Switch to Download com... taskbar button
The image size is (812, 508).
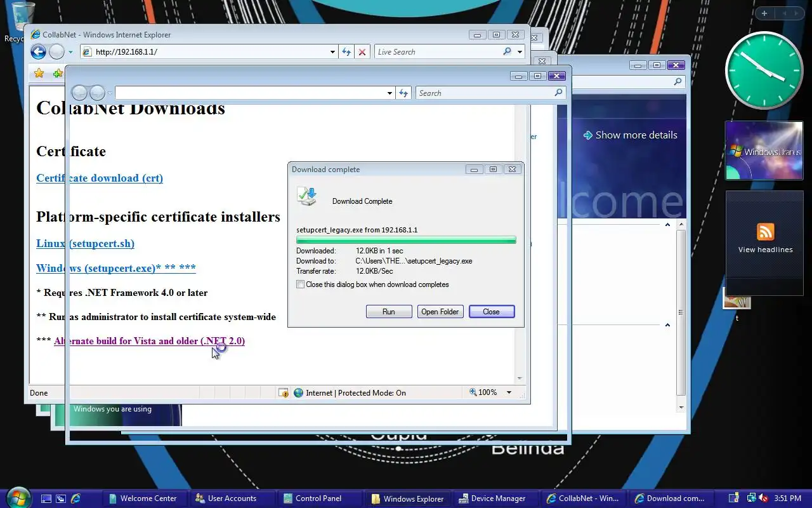pos(671,498)
